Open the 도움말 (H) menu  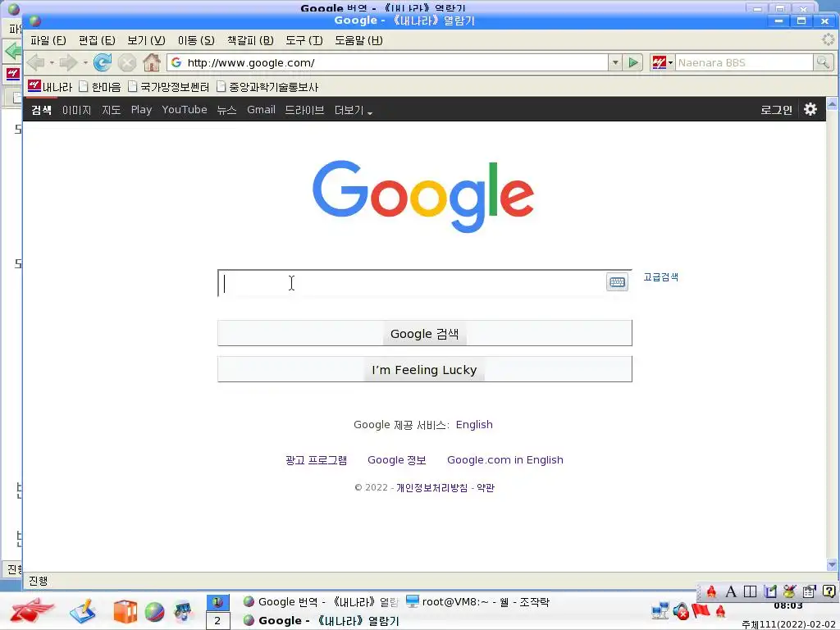[x=359, y=40]
